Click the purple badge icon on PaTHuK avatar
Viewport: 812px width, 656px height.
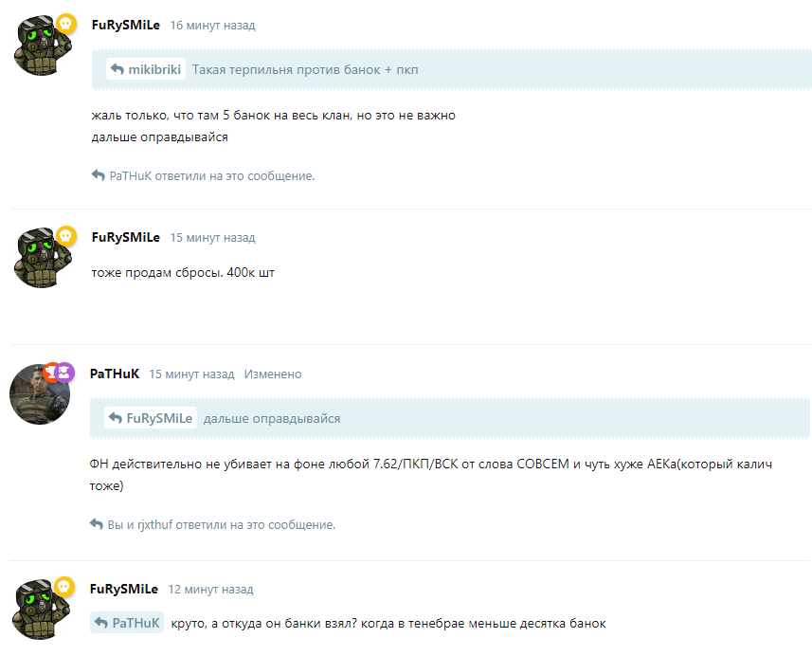(64, 372)
